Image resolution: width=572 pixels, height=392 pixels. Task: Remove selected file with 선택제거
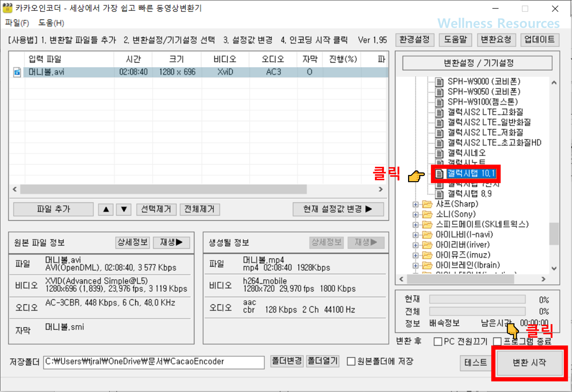(x=156, y=209)
